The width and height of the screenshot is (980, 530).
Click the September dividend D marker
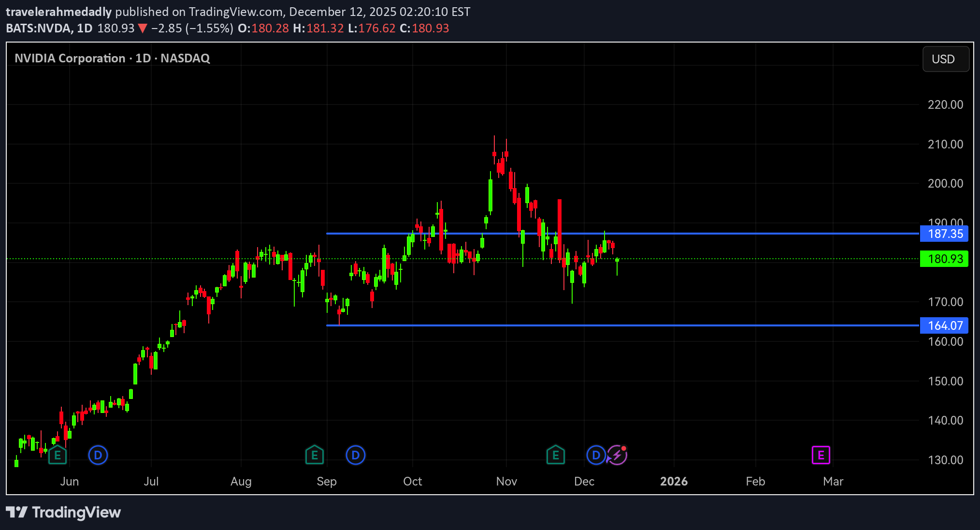356,455
